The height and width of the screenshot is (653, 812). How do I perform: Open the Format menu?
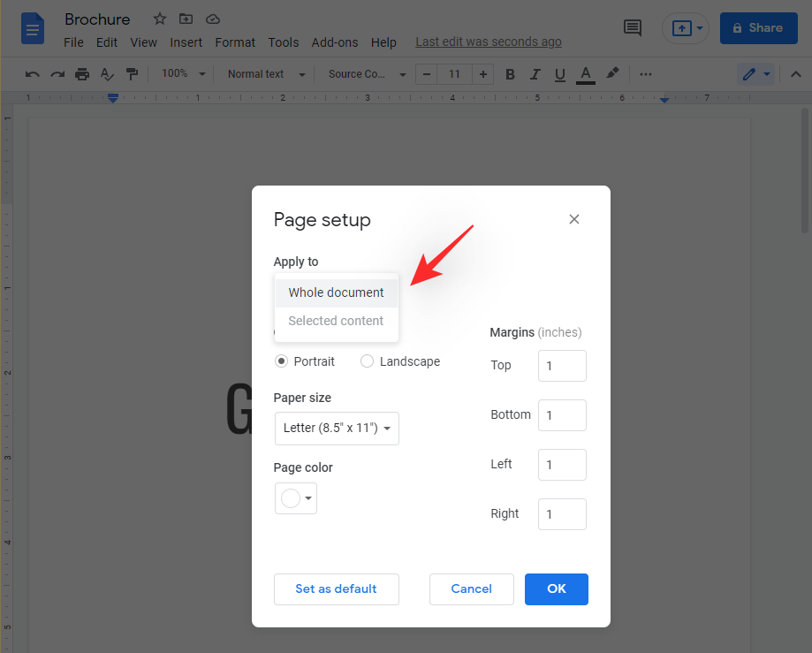coord(235,42)
